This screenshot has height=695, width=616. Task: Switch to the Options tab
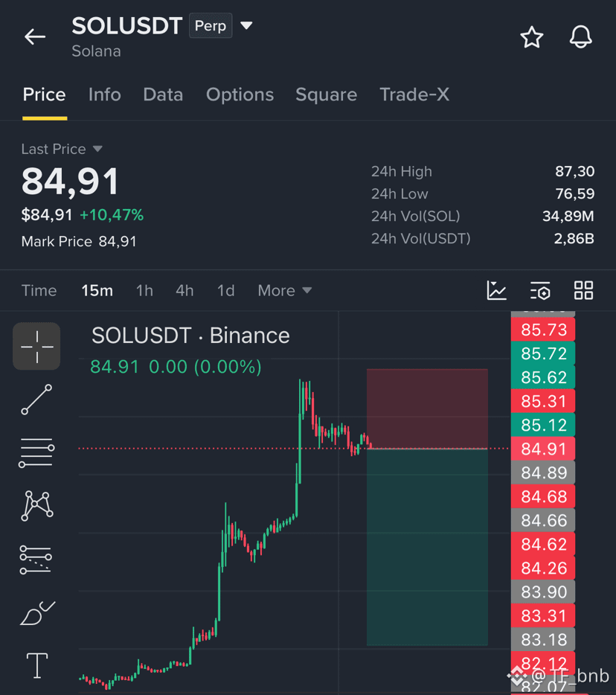pos(240,95)
